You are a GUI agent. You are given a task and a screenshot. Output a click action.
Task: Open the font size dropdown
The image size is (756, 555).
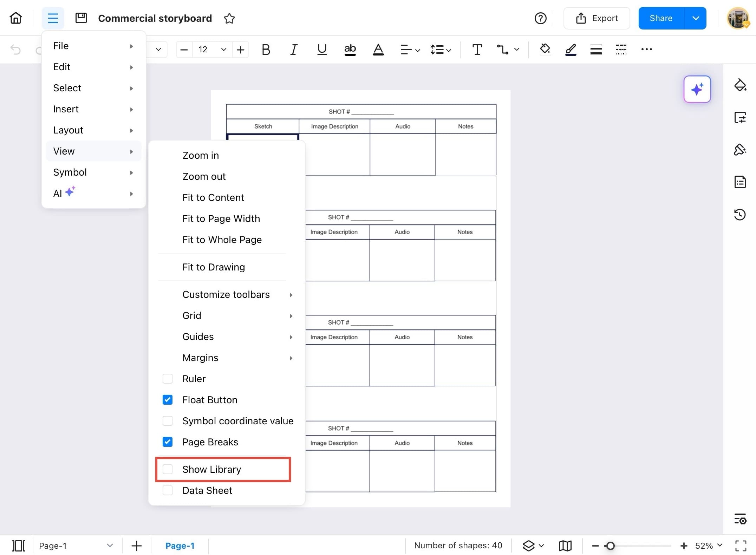pos(223,50)
